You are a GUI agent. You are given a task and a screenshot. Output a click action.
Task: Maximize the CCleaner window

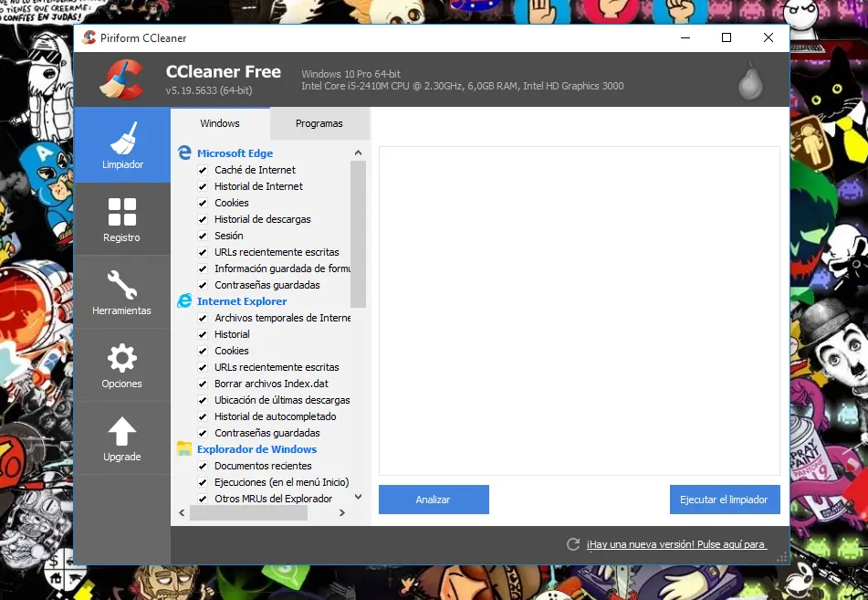pos(727,37)
